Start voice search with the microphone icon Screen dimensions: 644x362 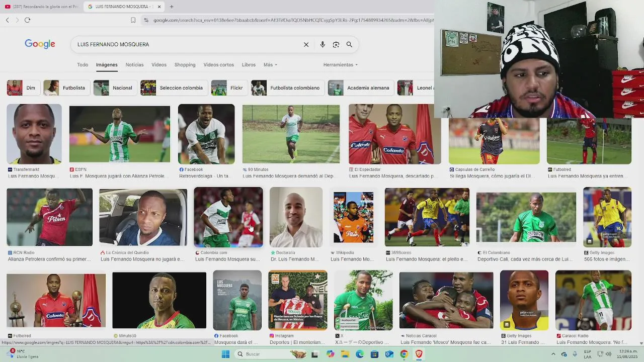pos(323,44)
